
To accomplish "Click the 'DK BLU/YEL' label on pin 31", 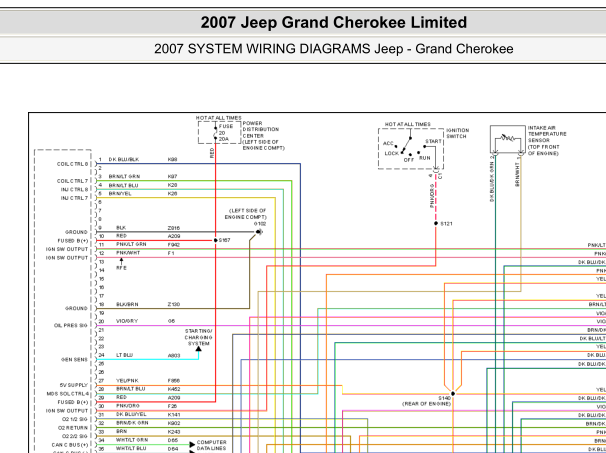I will (131, 414).
